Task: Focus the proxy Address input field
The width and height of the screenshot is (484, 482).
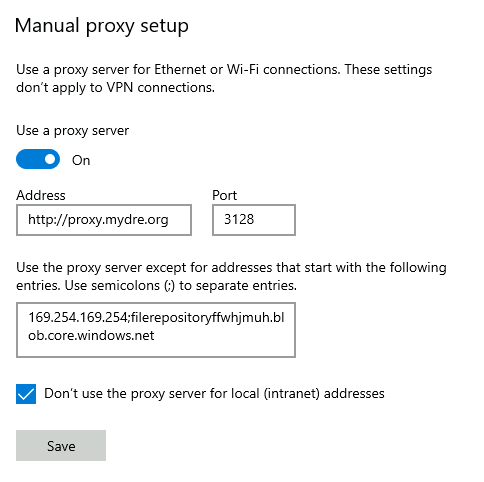Action: click(104, 220)
